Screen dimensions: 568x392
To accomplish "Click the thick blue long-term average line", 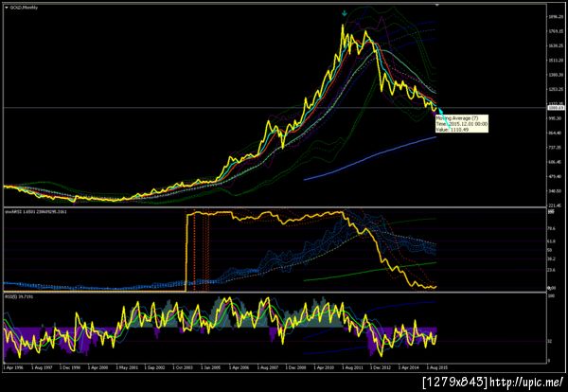I will [x=369, y=157].
